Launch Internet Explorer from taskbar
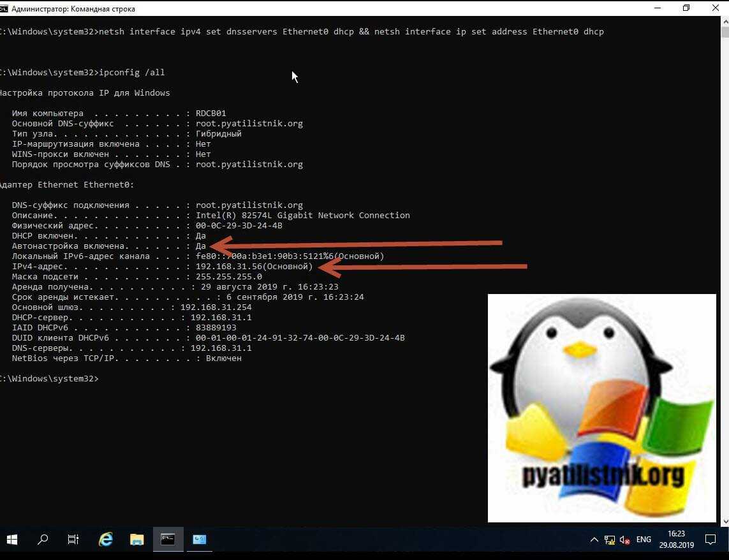The image size is (729, 560). click(106, 540)
